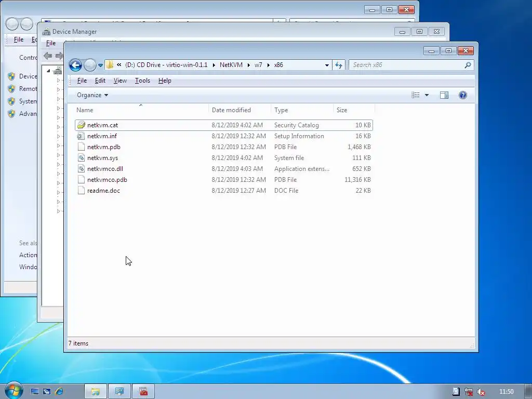Launch Internet Explorer from quick launch
Screen dimensions: 532x399
coord(59,392)
